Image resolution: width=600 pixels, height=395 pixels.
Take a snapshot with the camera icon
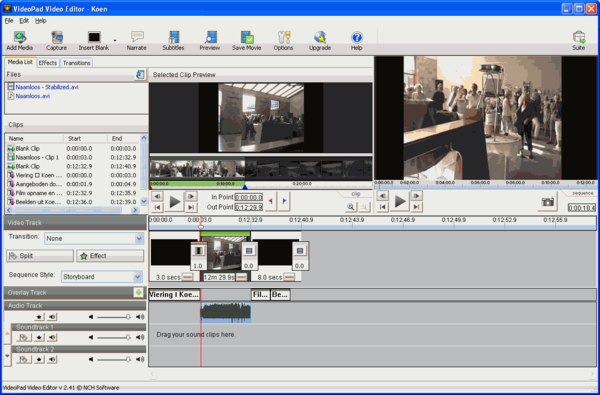(548, 202)
